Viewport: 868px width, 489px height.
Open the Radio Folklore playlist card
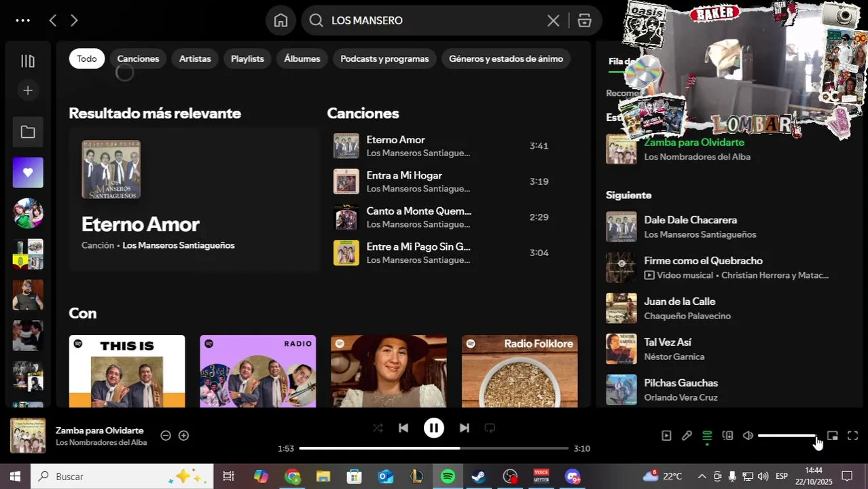point(520,371)
